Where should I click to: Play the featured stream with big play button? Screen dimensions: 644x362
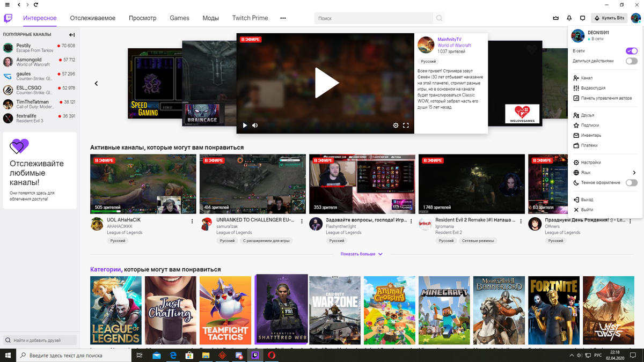[326, 83]
